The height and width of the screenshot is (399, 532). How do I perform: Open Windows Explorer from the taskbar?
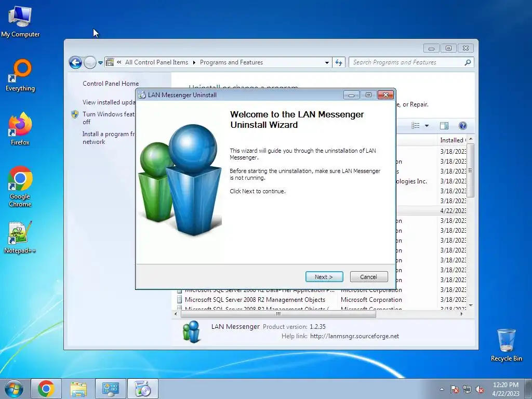[x=78, y=389]
